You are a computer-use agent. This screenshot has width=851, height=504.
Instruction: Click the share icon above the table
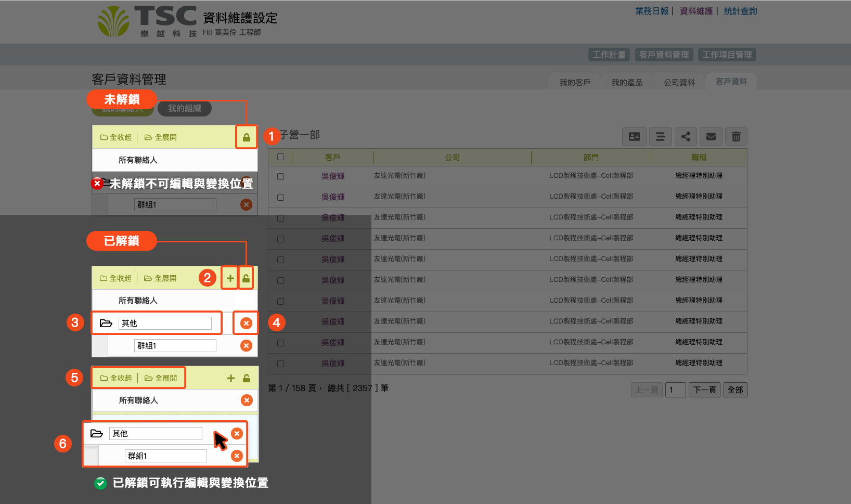point(686,137)
